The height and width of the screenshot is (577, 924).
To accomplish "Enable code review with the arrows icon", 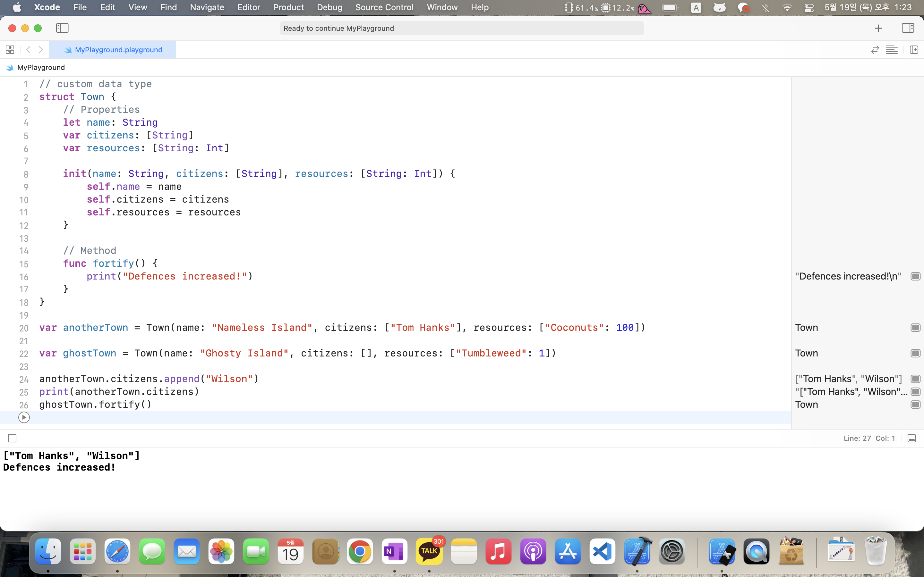I will pos(875,50).
